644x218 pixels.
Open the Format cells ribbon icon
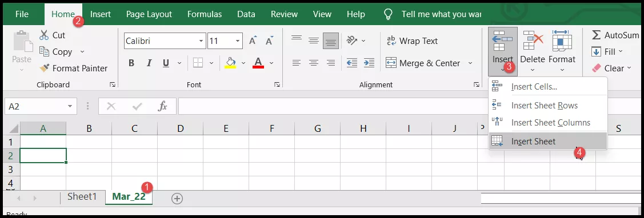tap(562, 41)
